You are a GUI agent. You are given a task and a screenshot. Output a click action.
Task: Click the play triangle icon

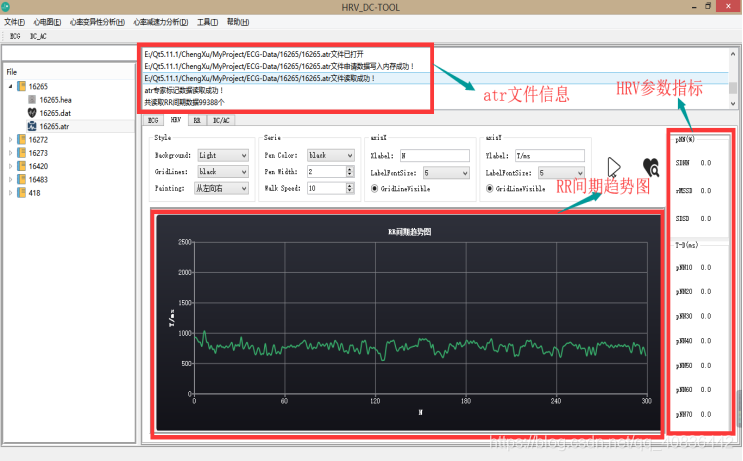pyautogui.click(x=614, y=167)
